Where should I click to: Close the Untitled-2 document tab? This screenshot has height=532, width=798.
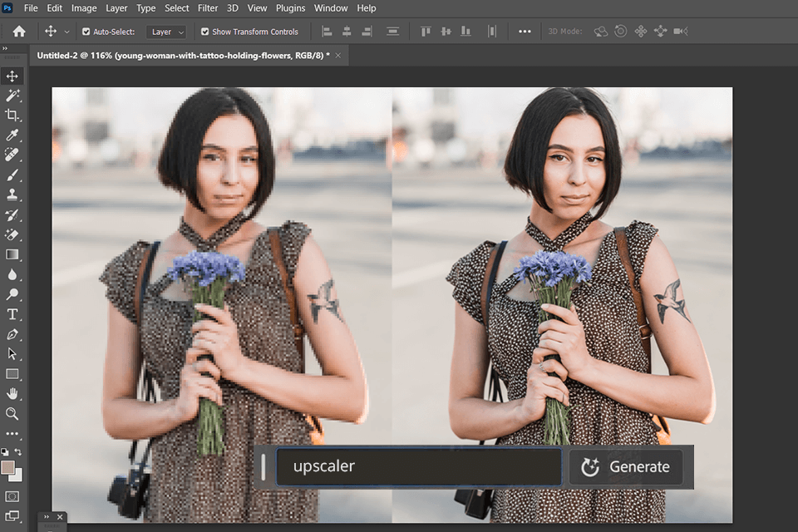tap(338, 56)
